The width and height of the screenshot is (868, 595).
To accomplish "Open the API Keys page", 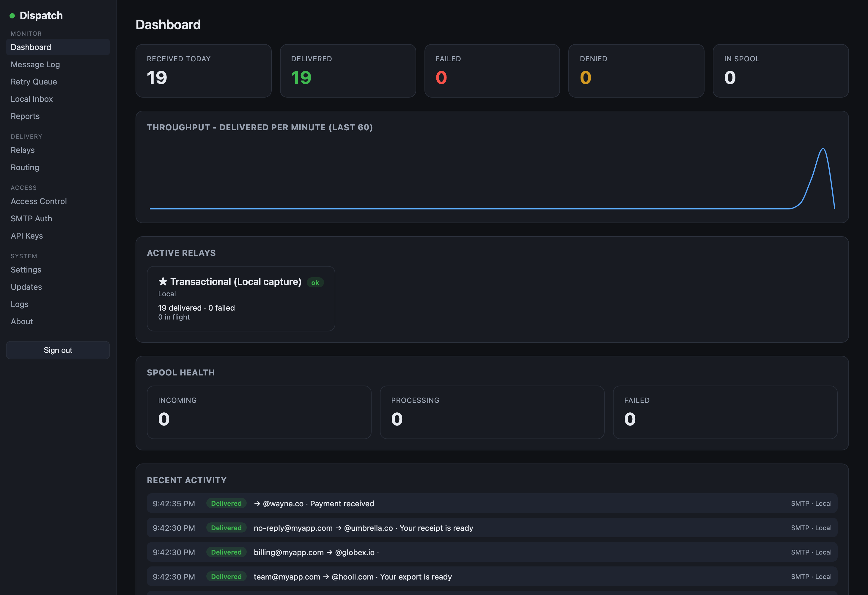I will pos(58,235).
